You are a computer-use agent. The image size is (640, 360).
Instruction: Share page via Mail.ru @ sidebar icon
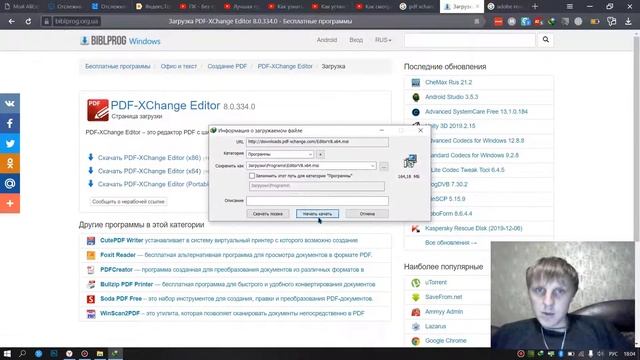pos(10,183)
